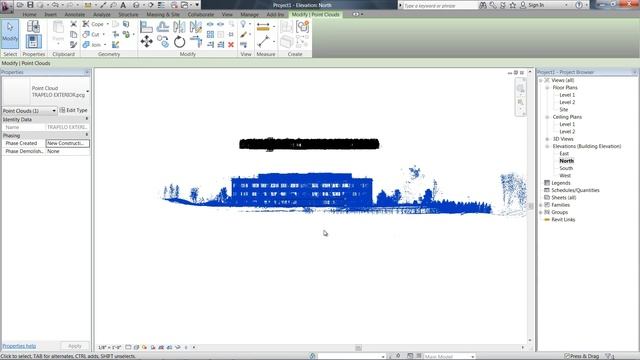Screen dimensions: 640x360
Task: Open the Massing & Site ribbon tab
Action: point(163,14)
